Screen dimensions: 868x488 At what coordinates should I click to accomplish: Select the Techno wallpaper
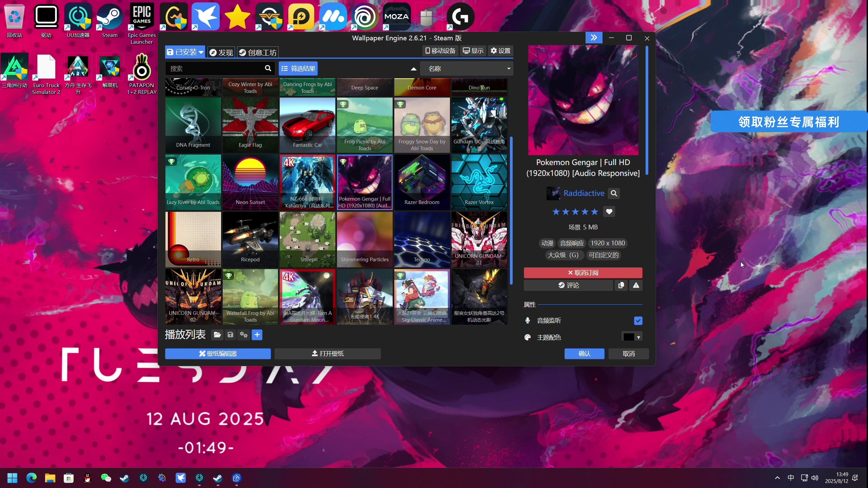pyautogui.click(x=422, y=240)
